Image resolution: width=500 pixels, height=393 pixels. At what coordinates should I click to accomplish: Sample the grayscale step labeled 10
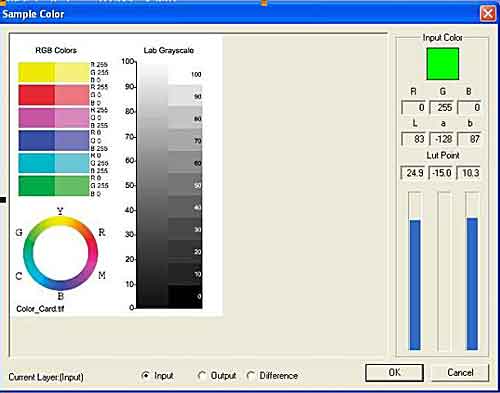click(x=185, y=274)
